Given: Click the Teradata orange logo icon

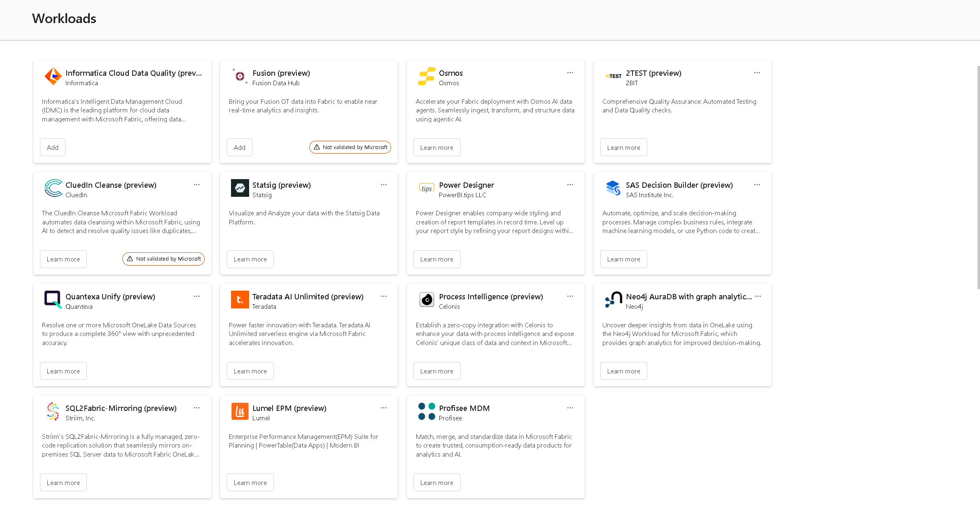Looking at the screenshot, I should (240, 300).
